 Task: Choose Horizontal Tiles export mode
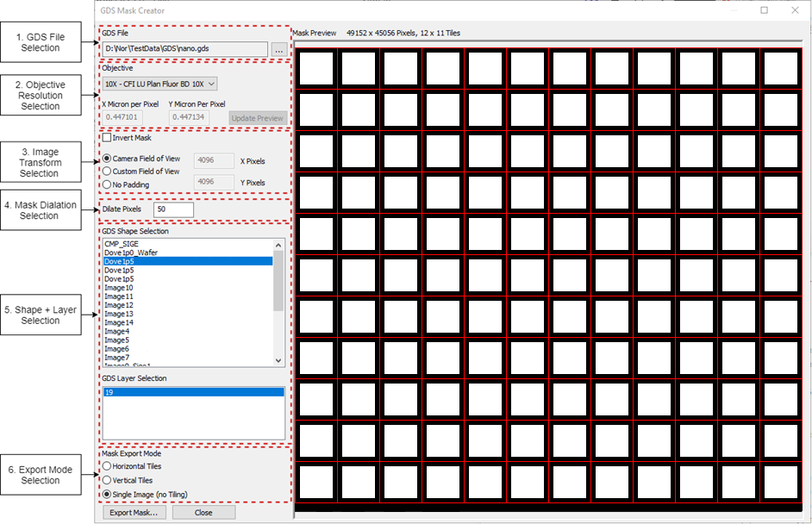(107, 466)
